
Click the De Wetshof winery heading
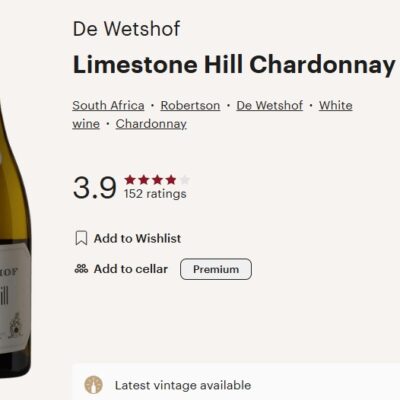pyautogui.click(x=127, y=29)
